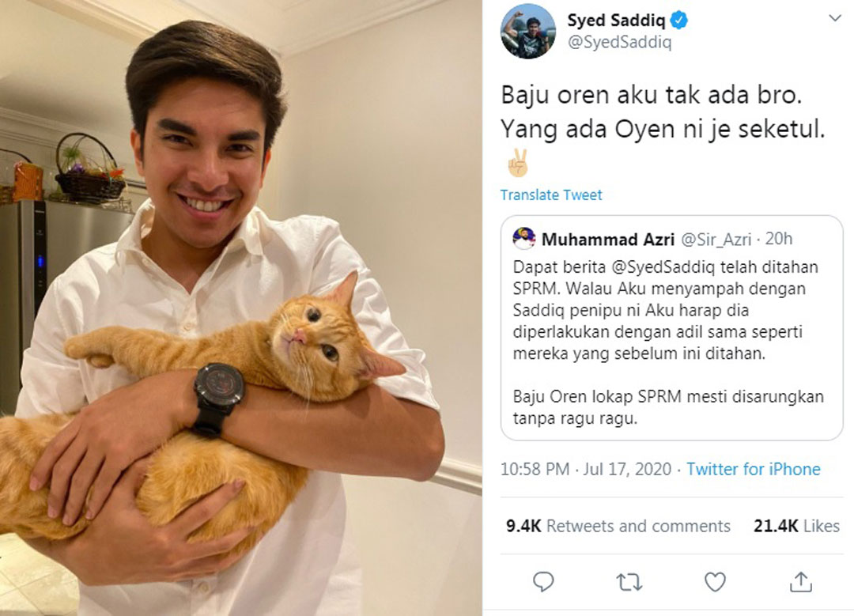Retweet this tweet using the retweet icon

click(629, 582)
